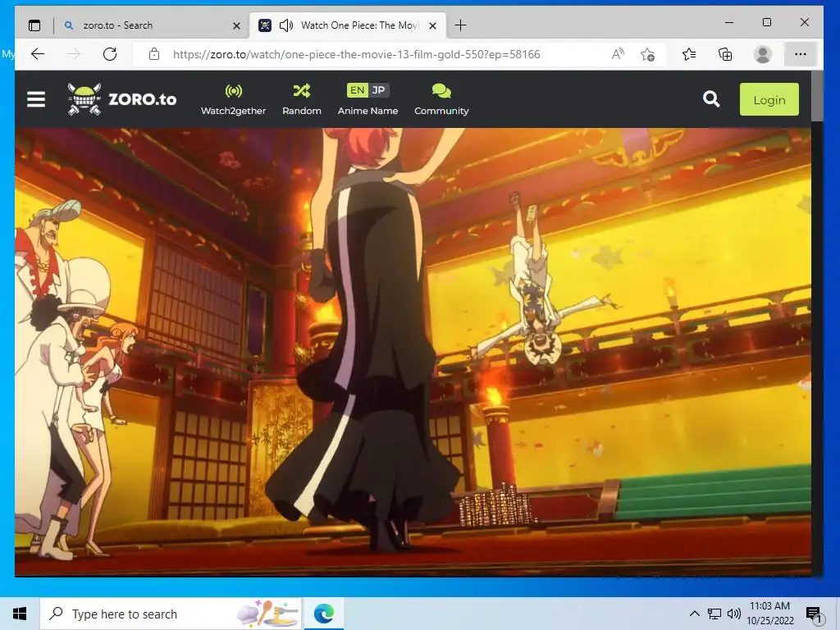Close the Watch One Piece tab
This screenshot has width=840, height=630.
point(433,25)
